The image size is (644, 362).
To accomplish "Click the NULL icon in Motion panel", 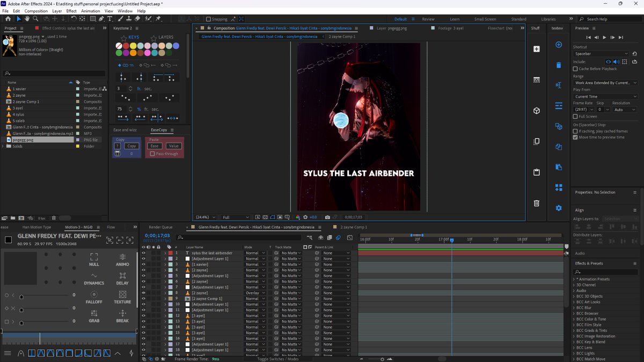I will coord(94,260).
